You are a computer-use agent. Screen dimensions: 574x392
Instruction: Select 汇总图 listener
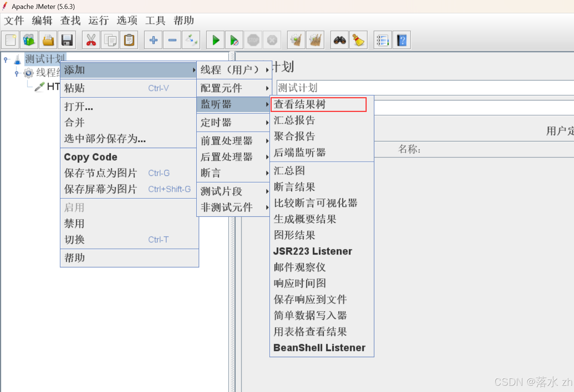coord(322,171)
